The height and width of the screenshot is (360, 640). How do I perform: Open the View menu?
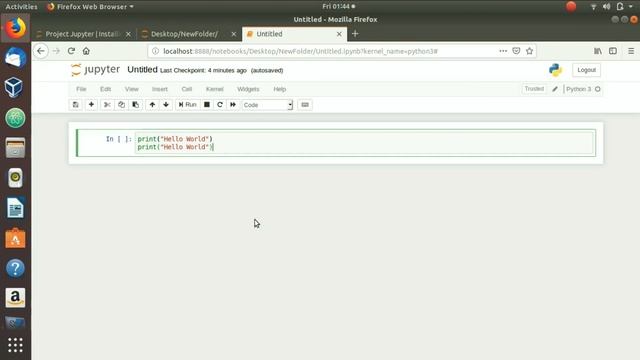coord(131,89)
